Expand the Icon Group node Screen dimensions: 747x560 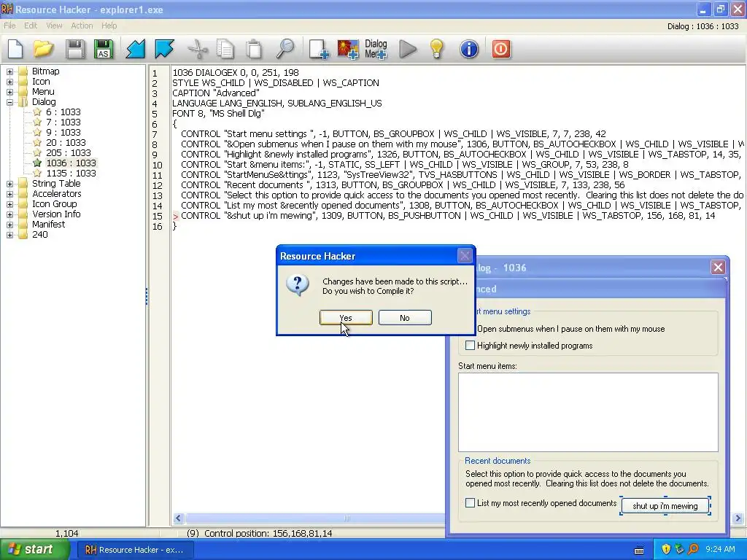pyautogui.click(x=9, y=204)
